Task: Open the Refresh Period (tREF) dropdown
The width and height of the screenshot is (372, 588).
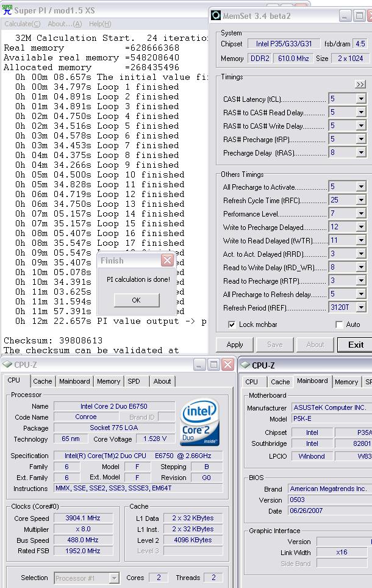Action: [x=361, y=307]
